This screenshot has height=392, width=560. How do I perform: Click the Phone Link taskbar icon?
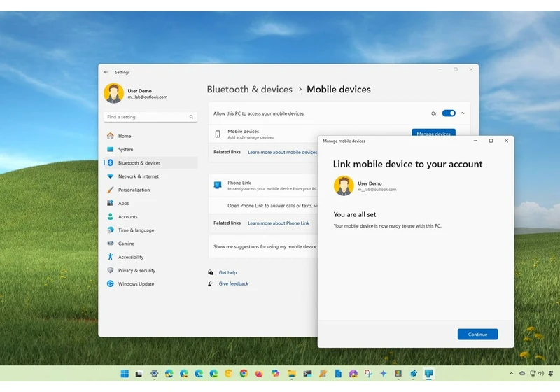(429, 374)
